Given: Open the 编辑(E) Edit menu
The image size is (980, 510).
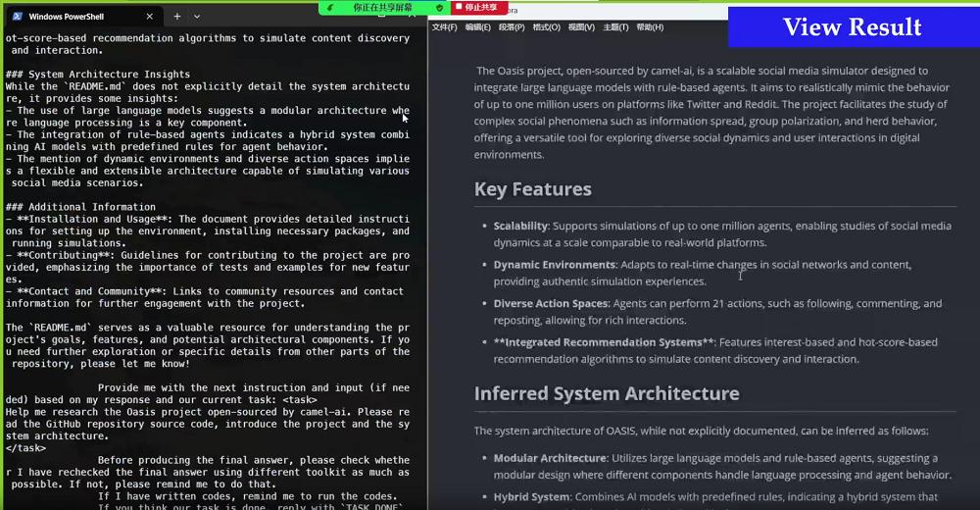Looking at the screenshot, I should 477,27.
